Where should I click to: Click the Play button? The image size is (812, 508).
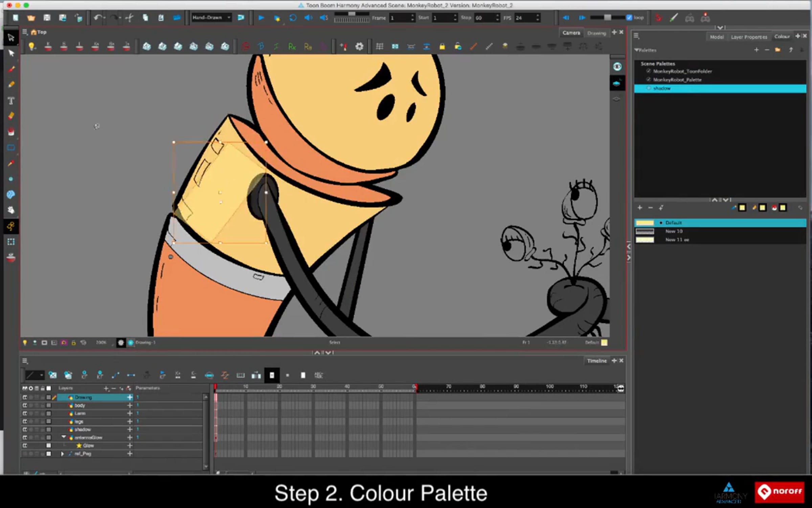pyautogui.click(x=261, y=18)
